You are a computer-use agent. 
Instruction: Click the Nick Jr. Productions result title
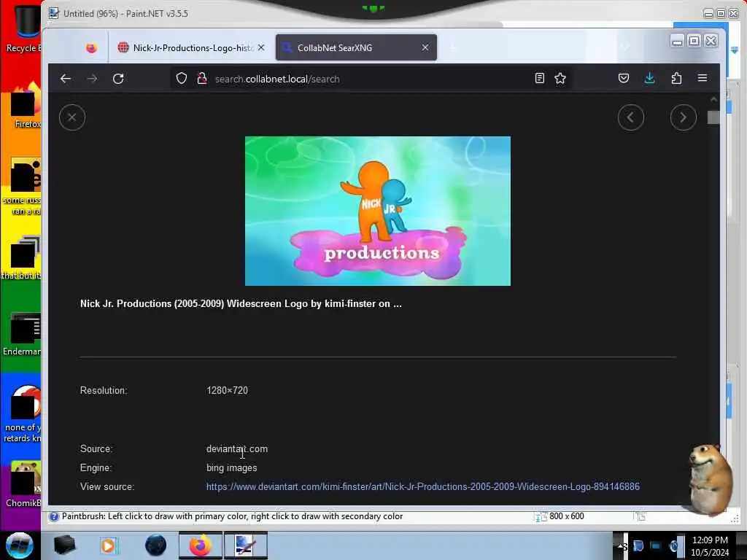(241, 304)
